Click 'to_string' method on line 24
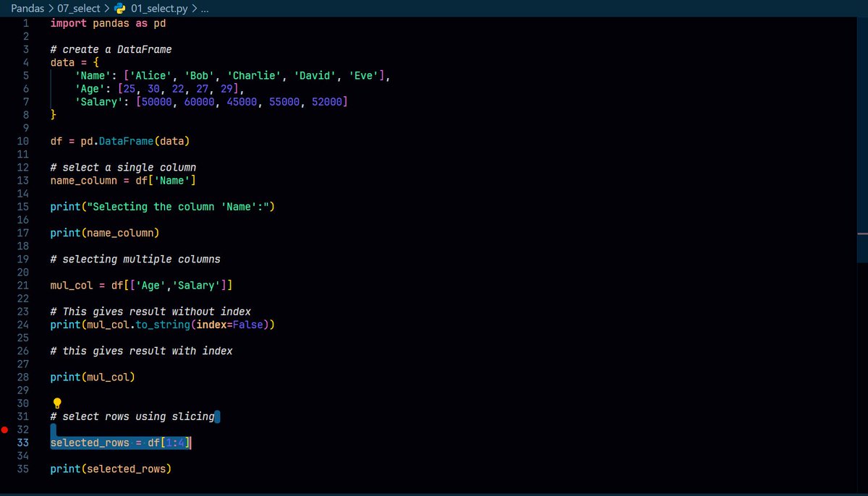Image resolution: width=868 pixels, height=496 pixels. click(x=163, y=325)
